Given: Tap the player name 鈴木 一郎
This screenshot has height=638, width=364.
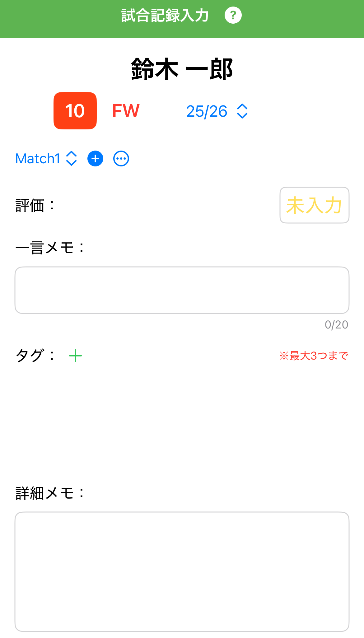Looking at the screenshot, I should [182, 69].
